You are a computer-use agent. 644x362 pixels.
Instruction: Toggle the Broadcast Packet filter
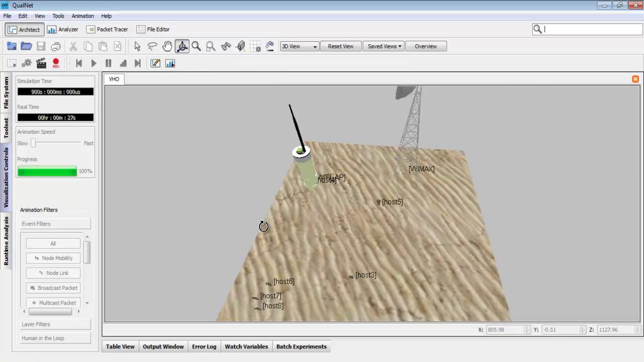53,288
